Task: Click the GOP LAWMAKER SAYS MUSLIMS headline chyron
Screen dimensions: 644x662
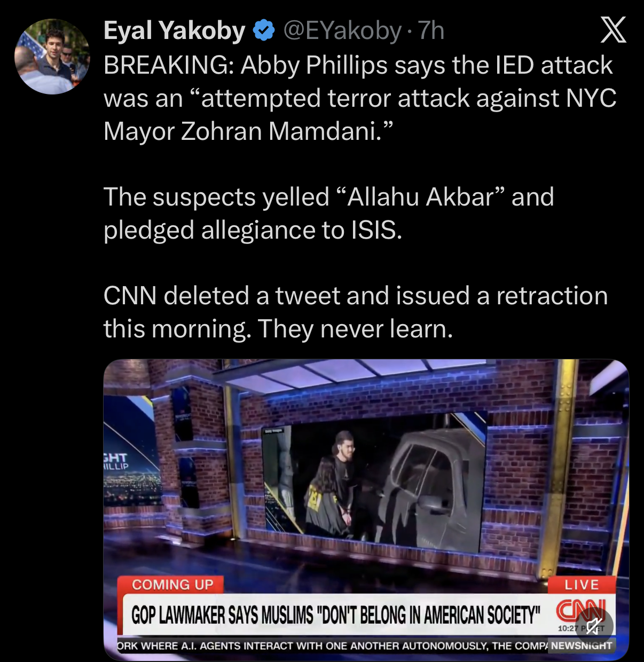Action: [336, 615]
